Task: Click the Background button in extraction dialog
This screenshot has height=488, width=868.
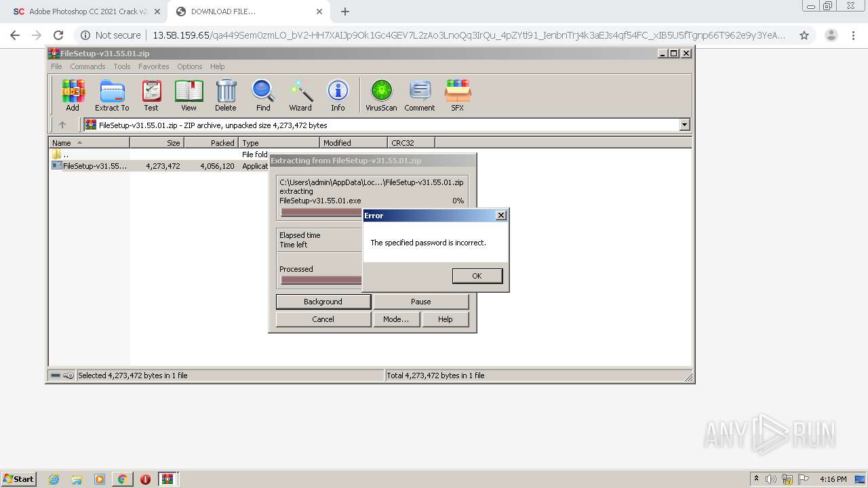Action: (x=323, y=302)
